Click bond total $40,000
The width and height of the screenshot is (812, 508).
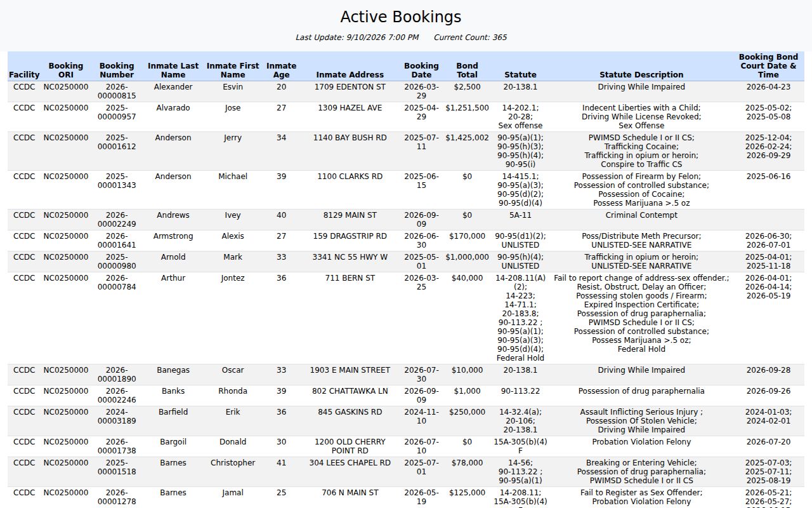click(x=467, y=278)
